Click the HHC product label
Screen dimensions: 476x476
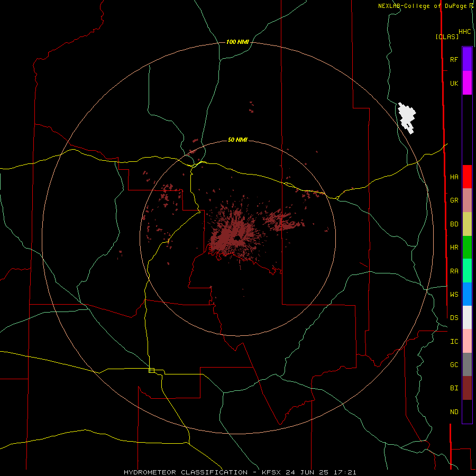click(x=465, y=32)
